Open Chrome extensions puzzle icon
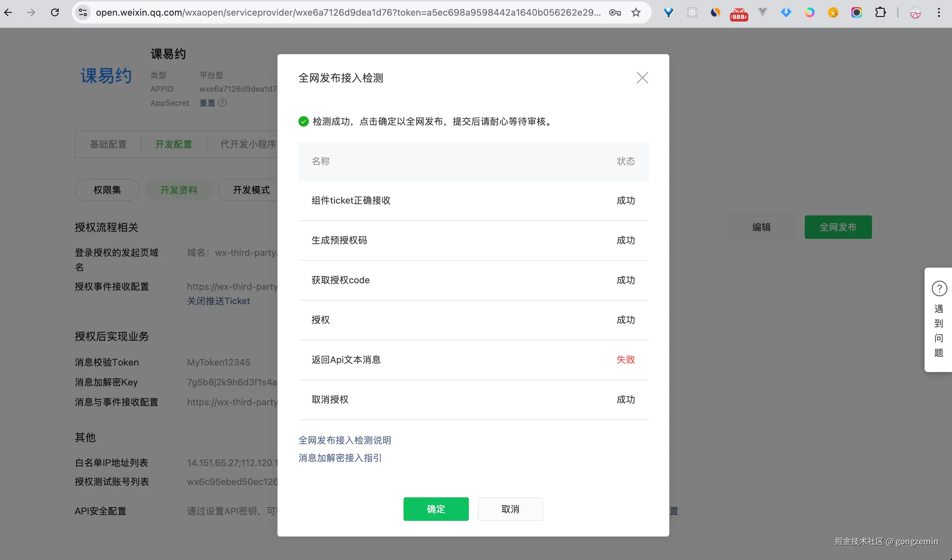 pyautogui.click(x=880, y=12)
